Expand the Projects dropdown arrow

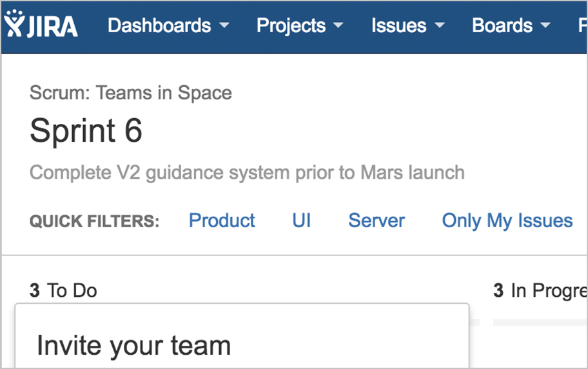coord(338,25)
